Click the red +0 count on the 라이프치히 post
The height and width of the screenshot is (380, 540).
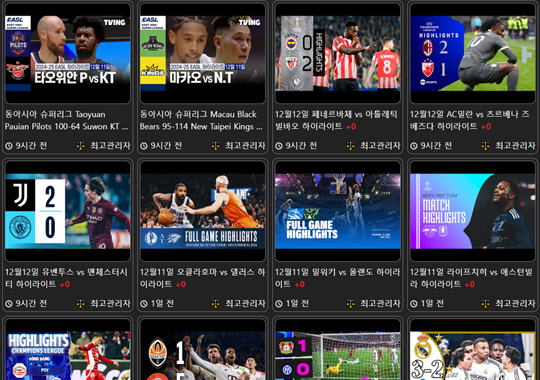(x=470, y=285)
